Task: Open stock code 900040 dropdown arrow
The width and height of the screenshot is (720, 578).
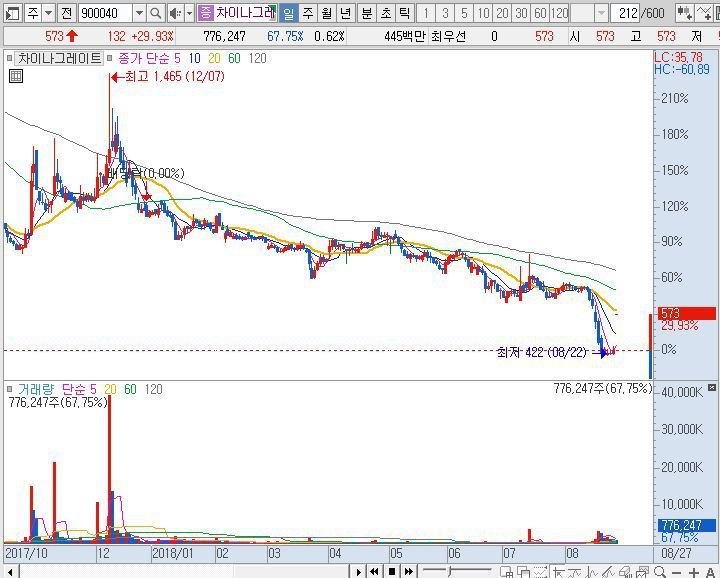Action: tap(139, 13)
